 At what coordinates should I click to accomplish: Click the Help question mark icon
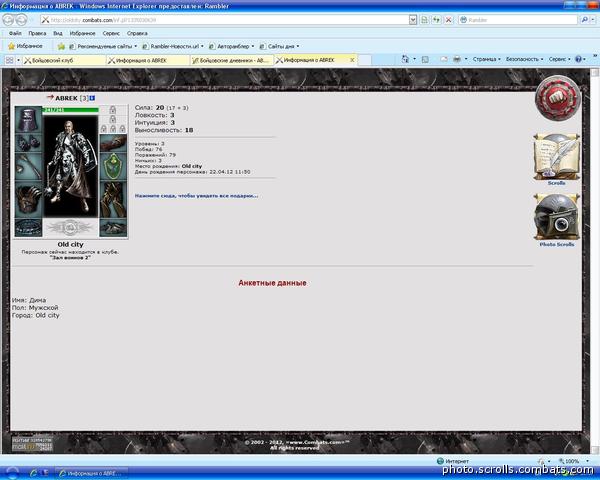[x=578, y=59]
